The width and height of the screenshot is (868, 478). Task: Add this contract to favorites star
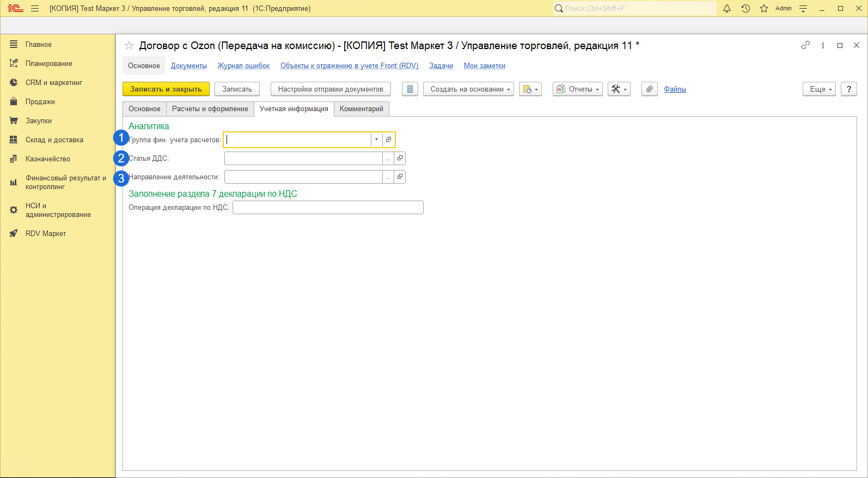129,46
